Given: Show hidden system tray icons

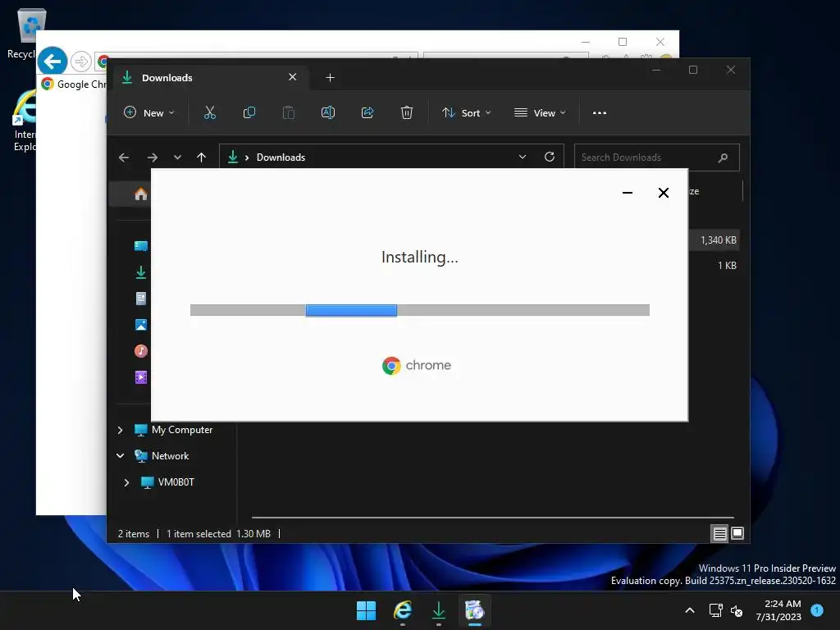Looking at the screenshot, I should click(x=690, y=610).
